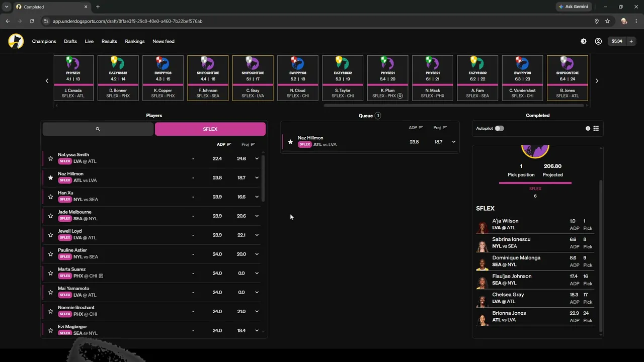
Task: Select the J. Canada pick card
Action: 73,78
